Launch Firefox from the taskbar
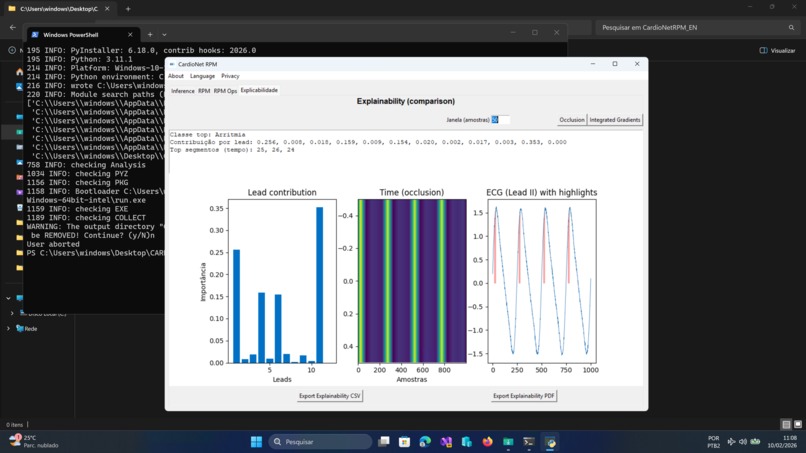The width and height of the screenshot is (806, 453). (487, 442)
